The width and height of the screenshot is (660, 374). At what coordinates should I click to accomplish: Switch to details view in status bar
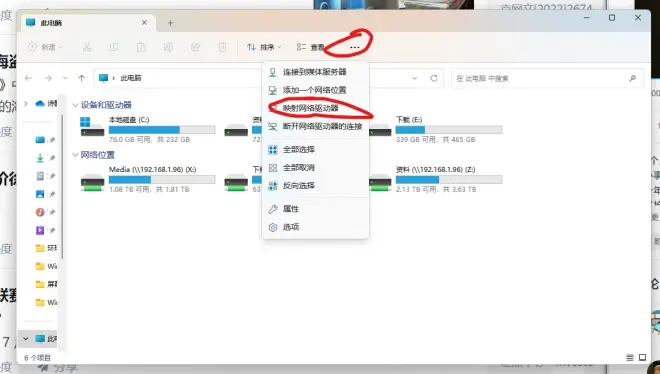pos(630,358)
